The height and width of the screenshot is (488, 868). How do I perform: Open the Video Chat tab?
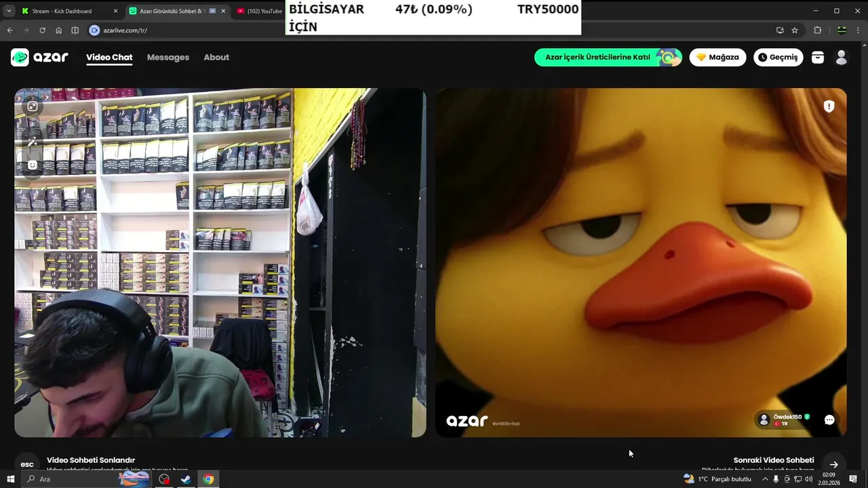click(x=109, y=58)
